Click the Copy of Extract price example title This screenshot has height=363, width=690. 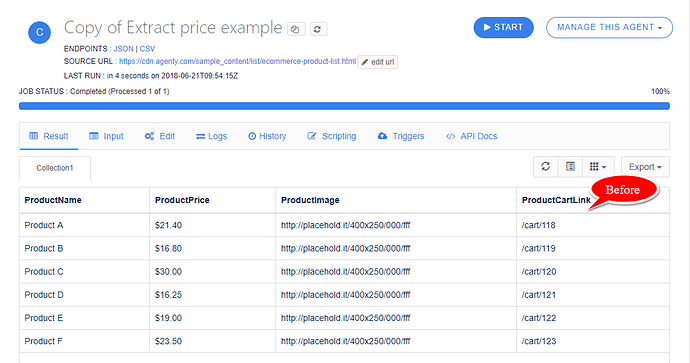tap(173, 28)
